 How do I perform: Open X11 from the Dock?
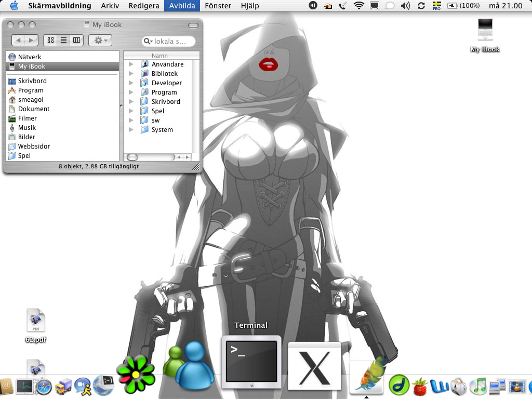tap(314, 366)
